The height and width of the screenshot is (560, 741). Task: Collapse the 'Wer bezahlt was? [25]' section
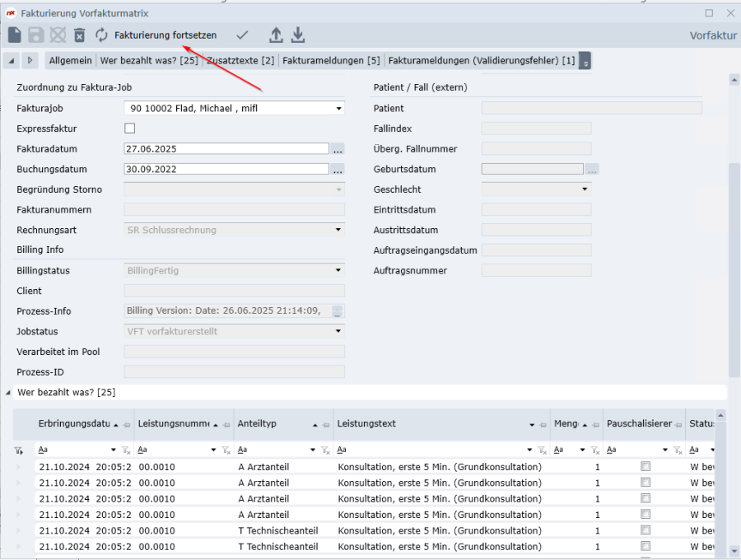(x=9, y=393)
